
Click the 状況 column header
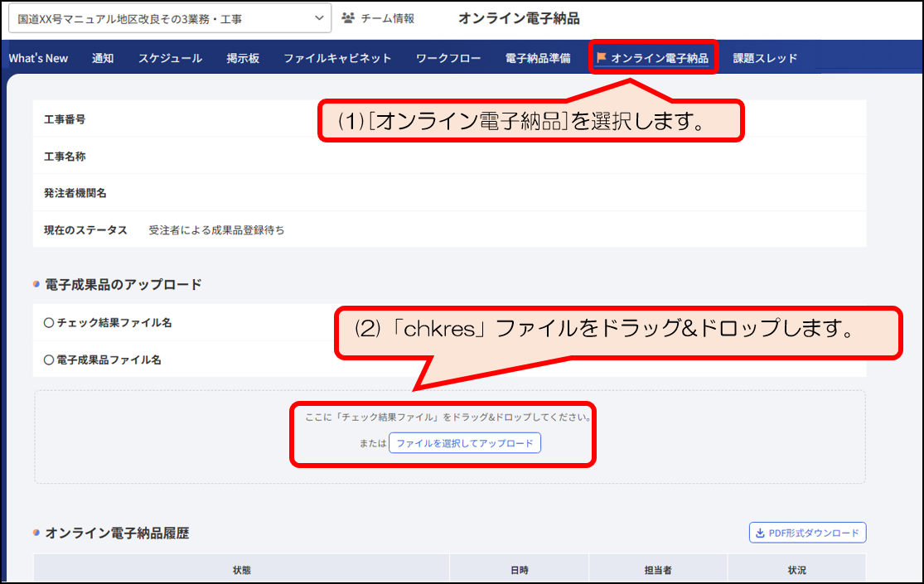[796, 570]
